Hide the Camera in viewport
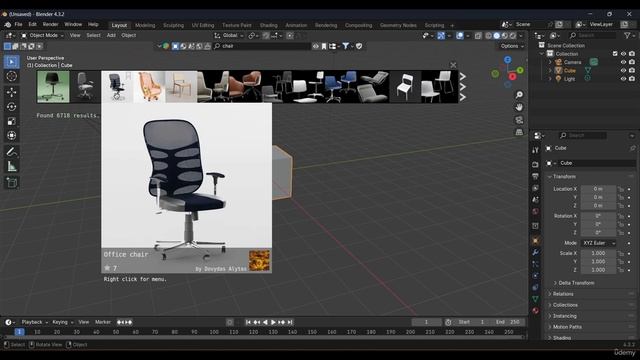 623,62
